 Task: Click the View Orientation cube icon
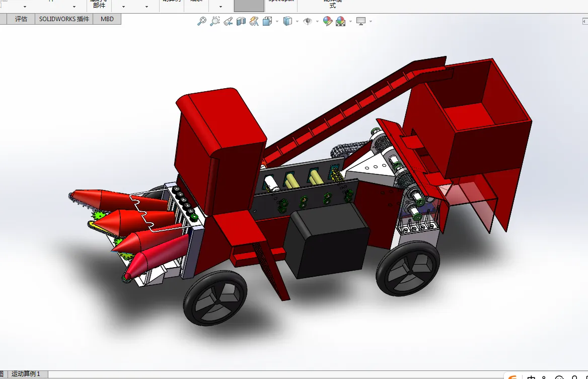267,21
